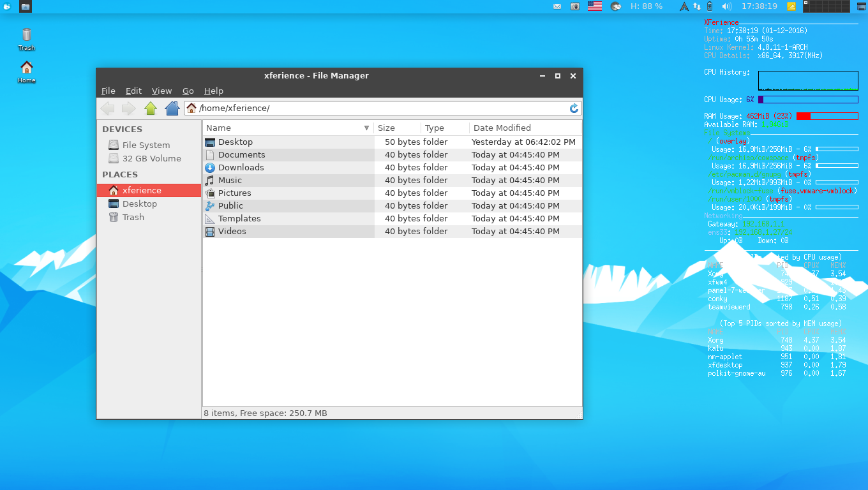The image size is (868, 490).
Task: Click the US flag keyboard layout indicator
Action: [595, 6]
